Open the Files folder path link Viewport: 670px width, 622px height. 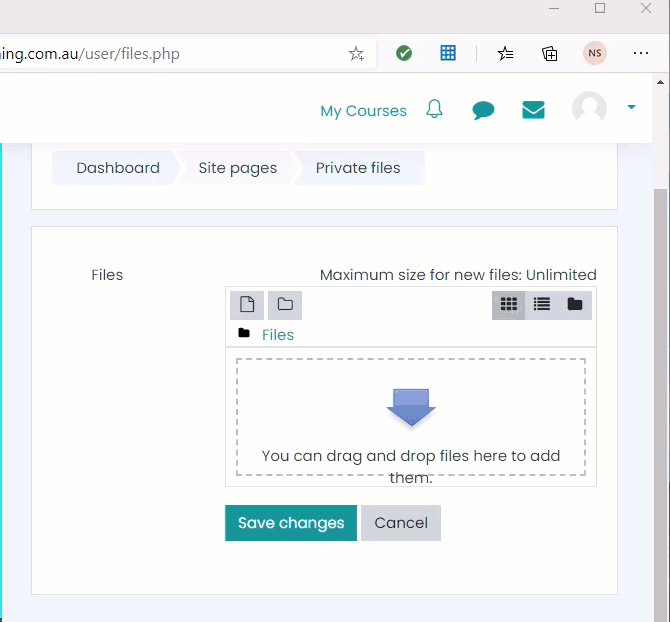tap(278, 335)
